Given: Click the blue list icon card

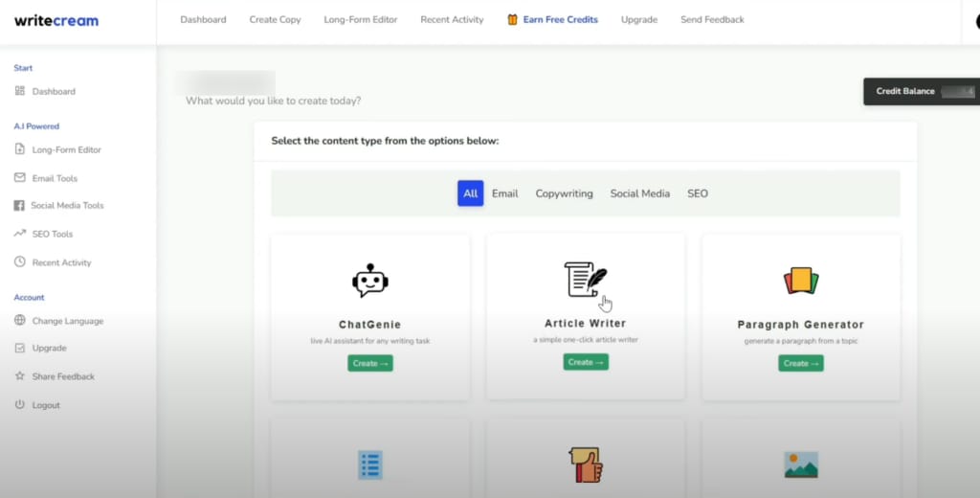Looking at the screenshot, I should (x=370, y=464).
